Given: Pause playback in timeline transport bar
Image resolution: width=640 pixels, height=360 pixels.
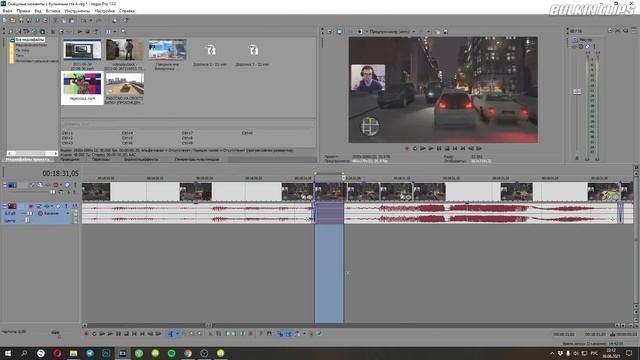Looking at the screenshot, I should [118, 333].
